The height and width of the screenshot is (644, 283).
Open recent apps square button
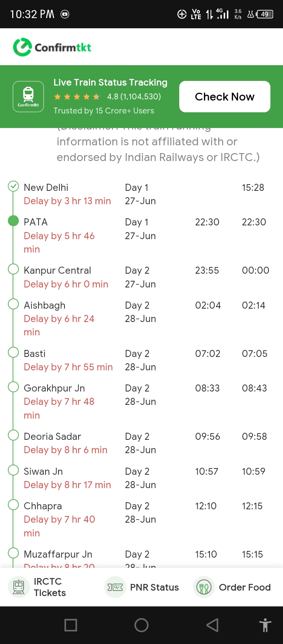pos(71,625)
